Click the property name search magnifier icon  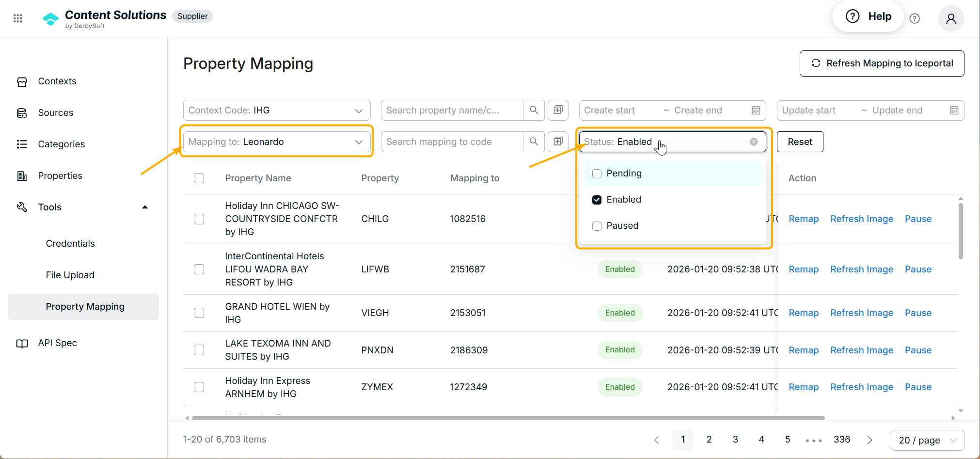pos(534,110)
